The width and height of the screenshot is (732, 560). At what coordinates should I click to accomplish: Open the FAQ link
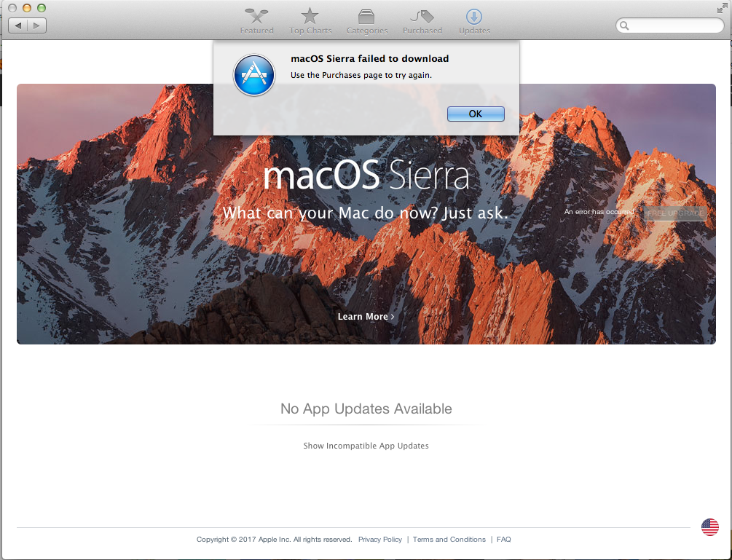coord(504,540)
